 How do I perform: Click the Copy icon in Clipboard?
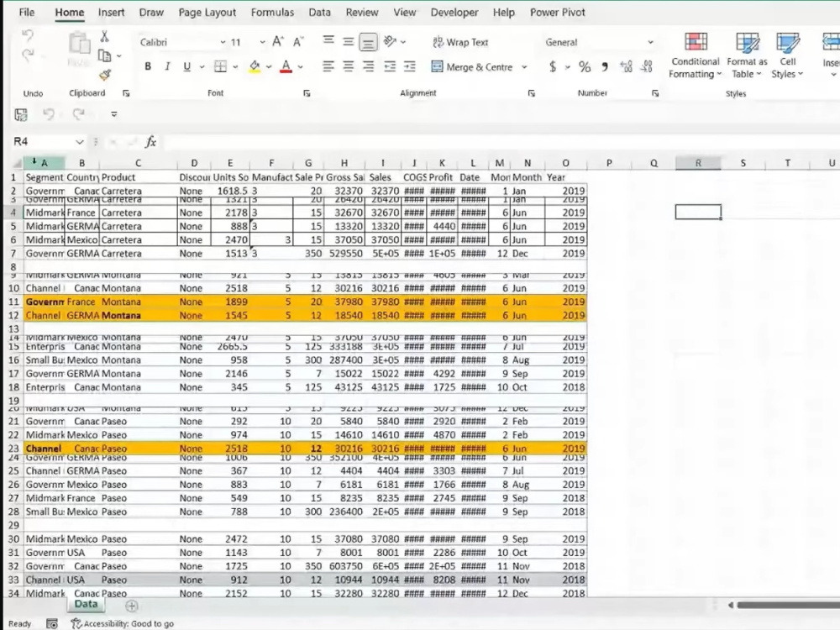tap(104, 55)
